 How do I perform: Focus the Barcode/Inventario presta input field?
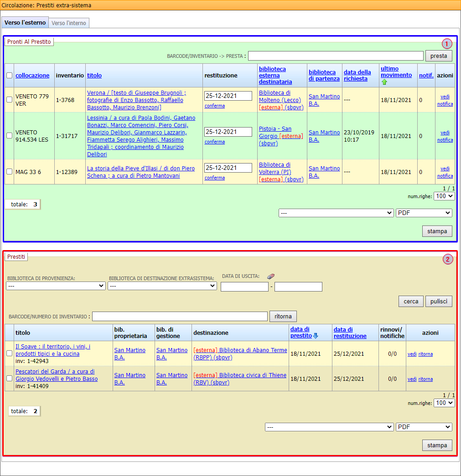336,56
